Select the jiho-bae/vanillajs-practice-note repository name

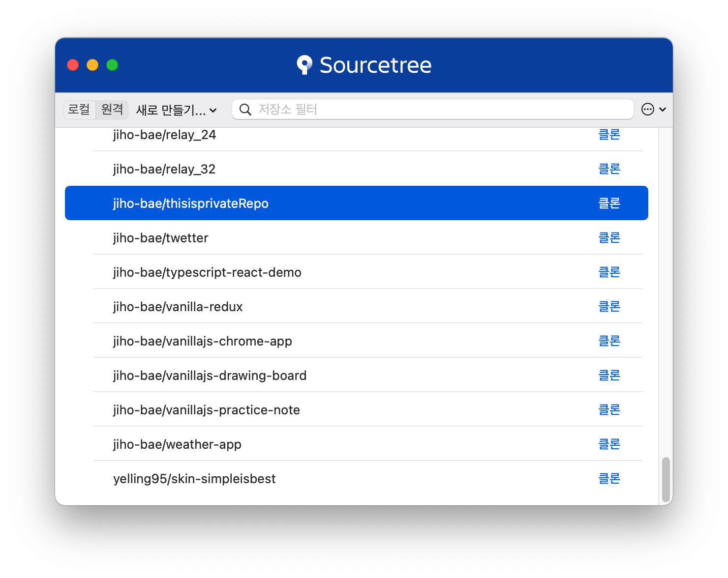206,410
